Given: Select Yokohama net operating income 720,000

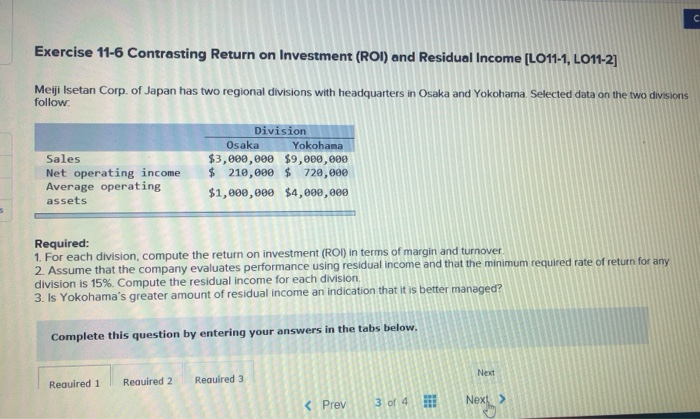Looking at the screenshot, I should point(326,173).
